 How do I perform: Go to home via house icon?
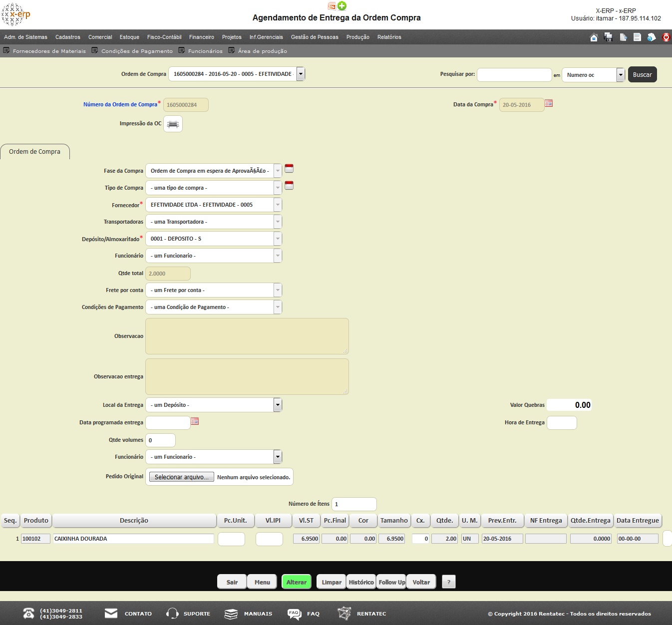tap(594, 37)
